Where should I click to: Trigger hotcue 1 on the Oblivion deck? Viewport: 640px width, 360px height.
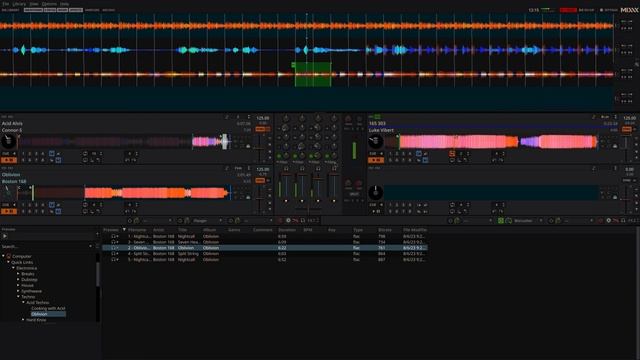tap(23, 205)
